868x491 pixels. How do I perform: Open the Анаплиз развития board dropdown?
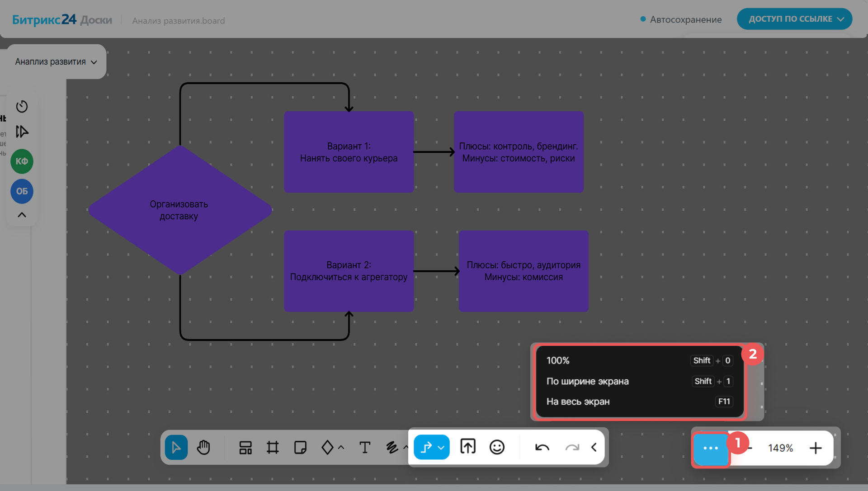click(x=56, y=62)
